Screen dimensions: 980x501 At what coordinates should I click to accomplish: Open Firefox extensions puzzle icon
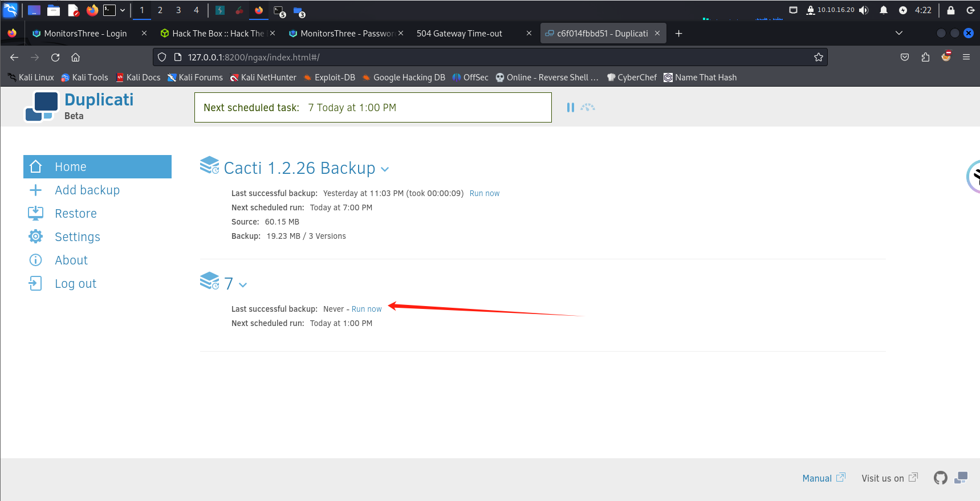pos(925,57)
